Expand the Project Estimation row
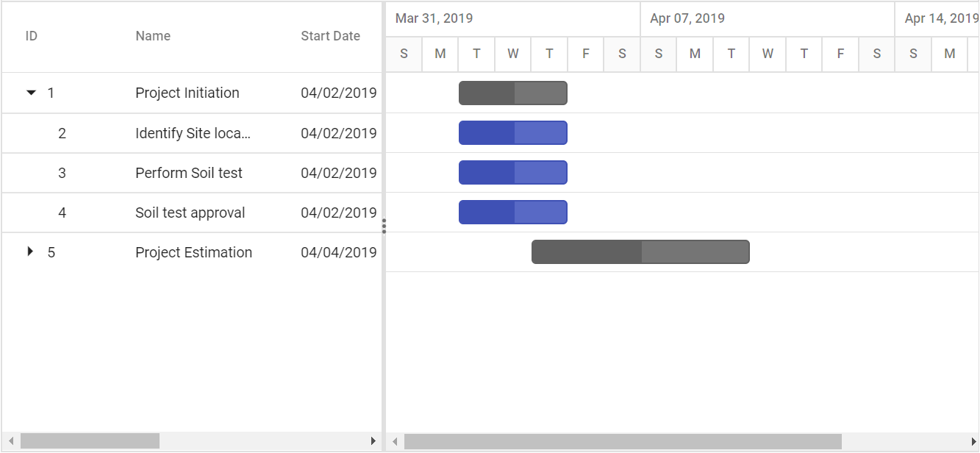 click(x=30, y=252)
